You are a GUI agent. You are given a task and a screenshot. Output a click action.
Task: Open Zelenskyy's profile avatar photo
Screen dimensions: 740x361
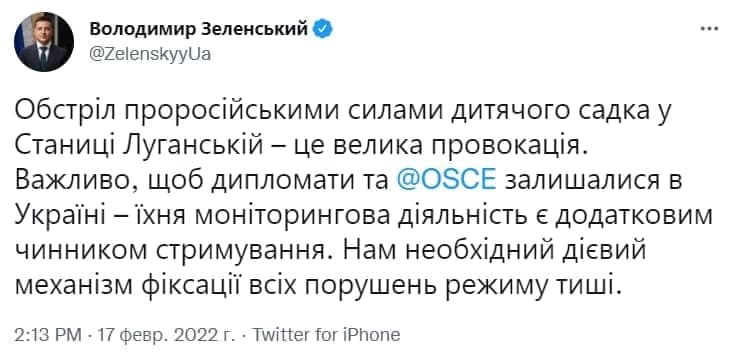pos(44,42)
